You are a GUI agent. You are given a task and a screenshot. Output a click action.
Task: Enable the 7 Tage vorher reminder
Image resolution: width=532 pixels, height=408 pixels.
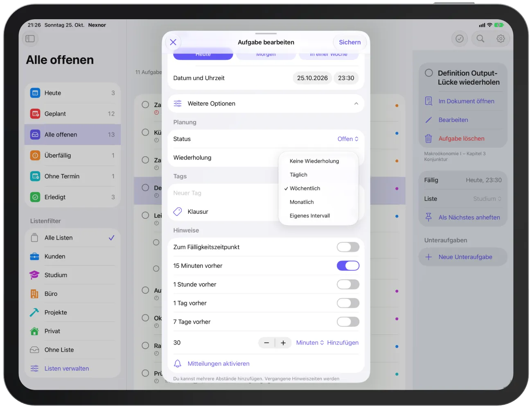348,322
